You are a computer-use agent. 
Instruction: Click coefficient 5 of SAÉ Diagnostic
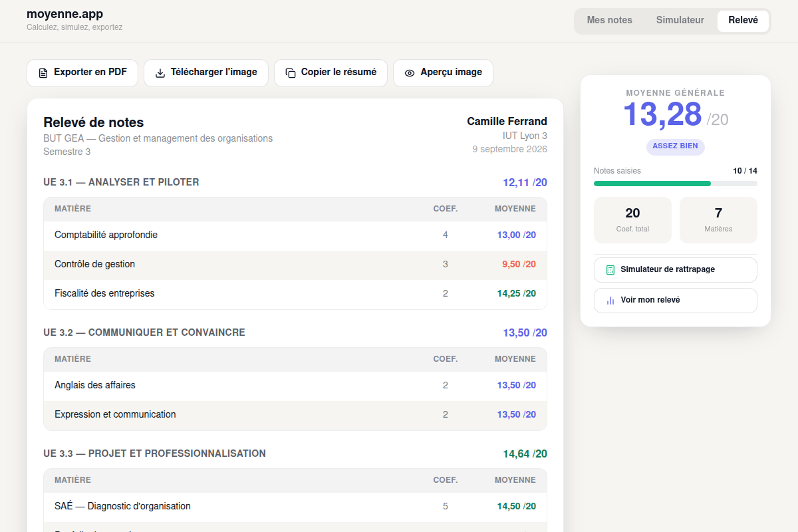point(446,507)
